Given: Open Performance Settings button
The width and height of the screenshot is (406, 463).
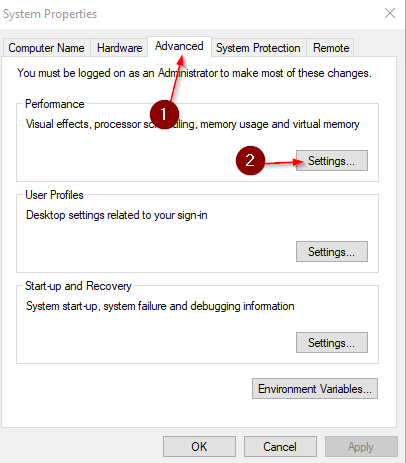Looking at the screenshot, I should click(332, 161).
